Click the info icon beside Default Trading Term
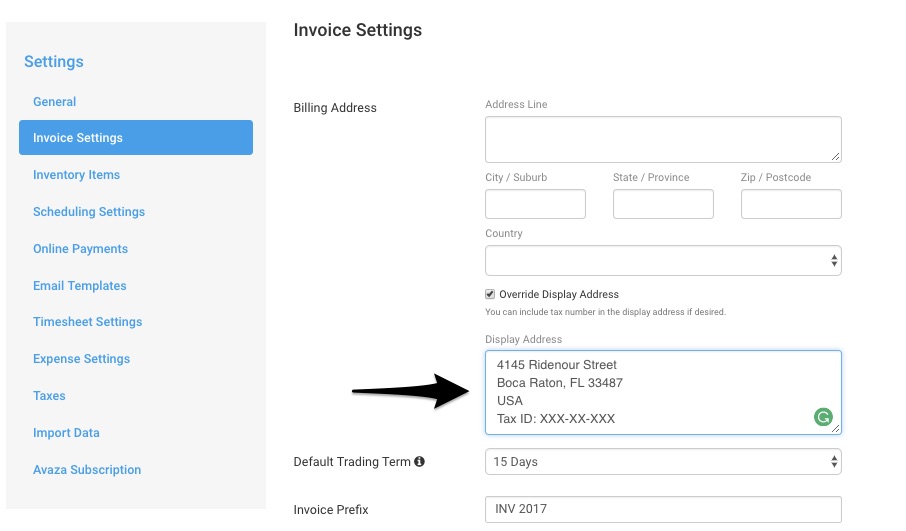This screenshot has width=906, height=531. click(419, 461)
